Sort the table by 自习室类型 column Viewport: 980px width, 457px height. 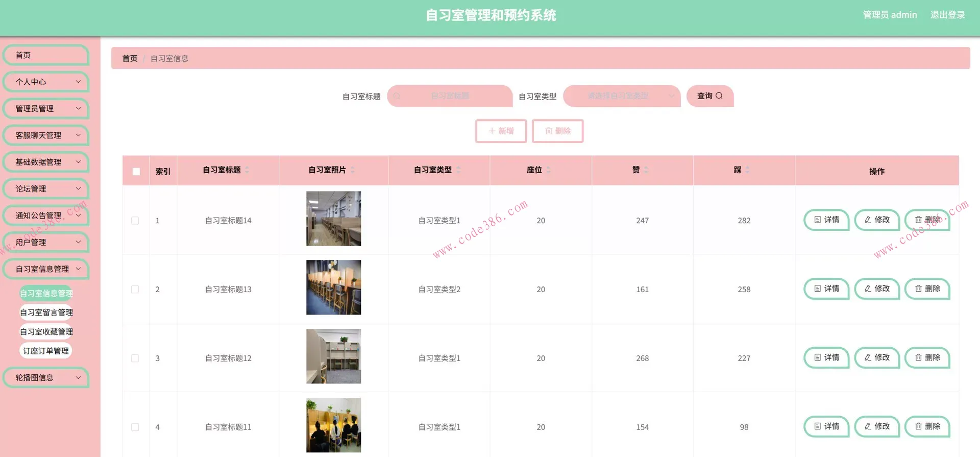pyautogui.click(x=458, y=170)
